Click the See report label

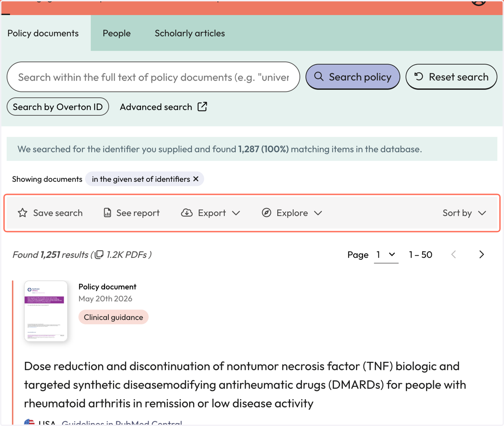(138, 213)
